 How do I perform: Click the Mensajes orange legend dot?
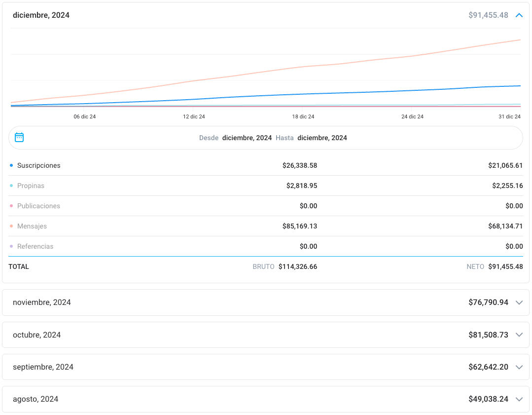[11, 226]
